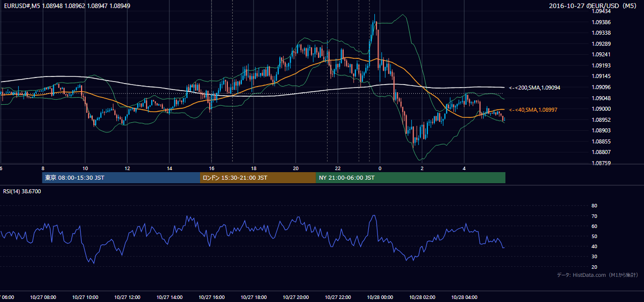
Task: Click the bottom date label 10/28 00:00
Action: click(380, 297)
